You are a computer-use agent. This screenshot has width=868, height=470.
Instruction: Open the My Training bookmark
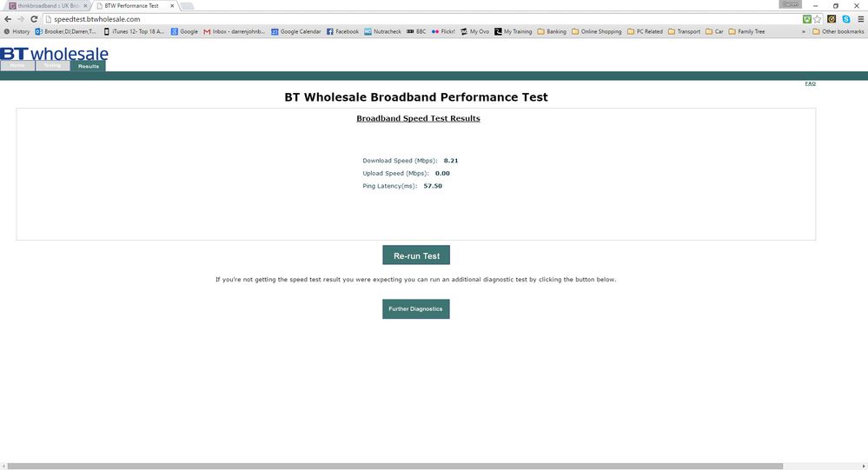[514, 31]
